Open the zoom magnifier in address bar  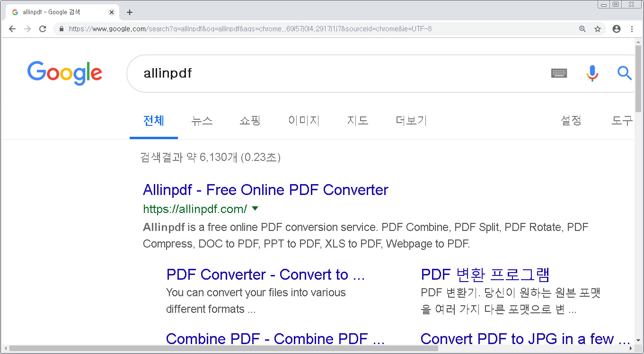pos(582,29)
